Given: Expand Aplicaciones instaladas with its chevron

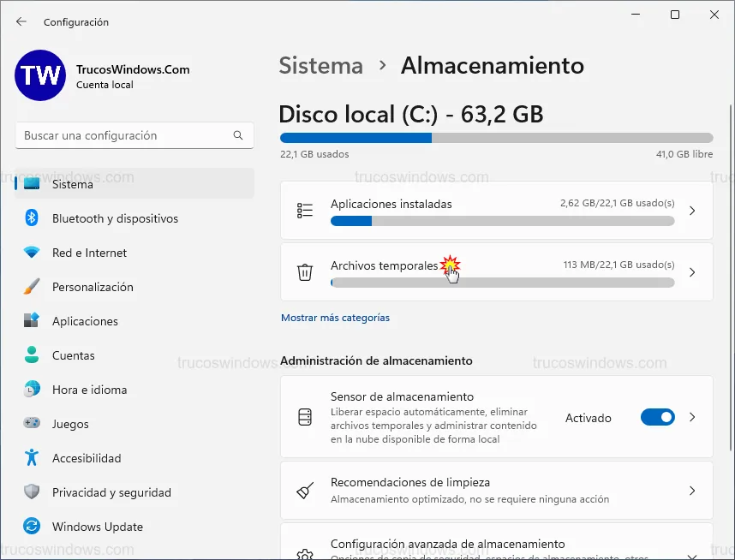Looking at the screenshot, I should (x=692, y=211).
